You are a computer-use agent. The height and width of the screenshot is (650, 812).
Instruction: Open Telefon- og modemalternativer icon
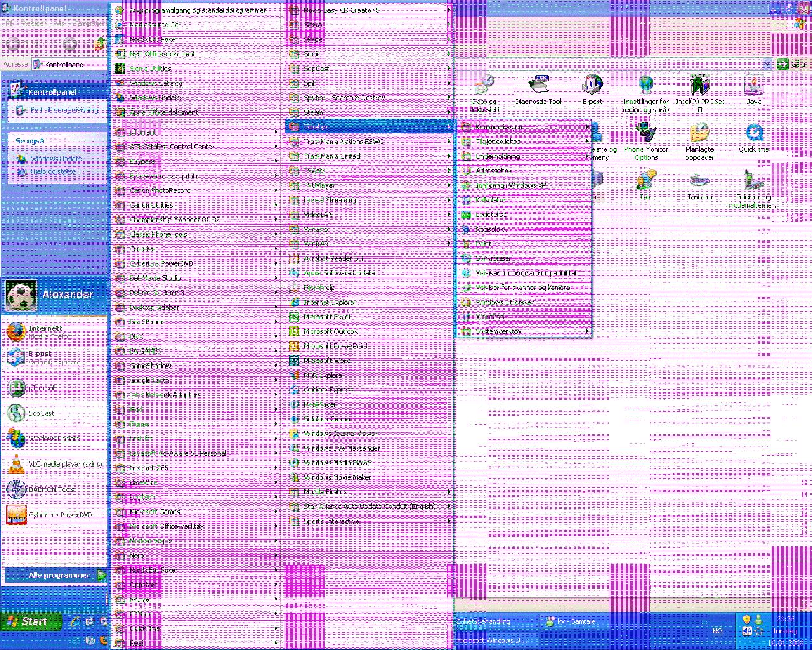point(754,189)
